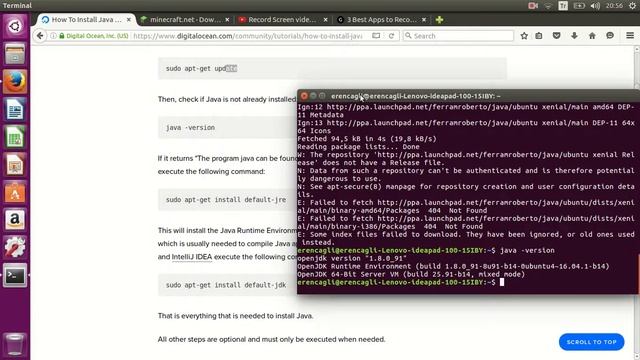Open LibreOffice Impress from launcher
Viewport: 640px width, 360px height.
click(x=15, y=165)
